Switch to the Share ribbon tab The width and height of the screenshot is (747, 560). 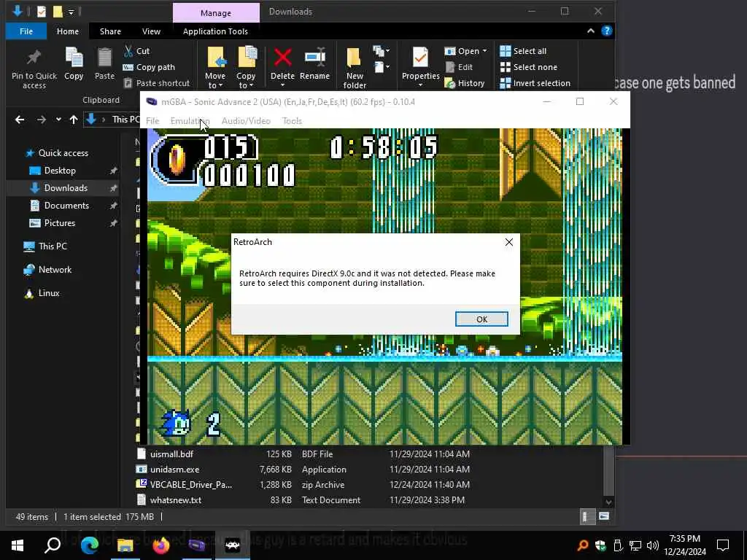click(110, 31)
